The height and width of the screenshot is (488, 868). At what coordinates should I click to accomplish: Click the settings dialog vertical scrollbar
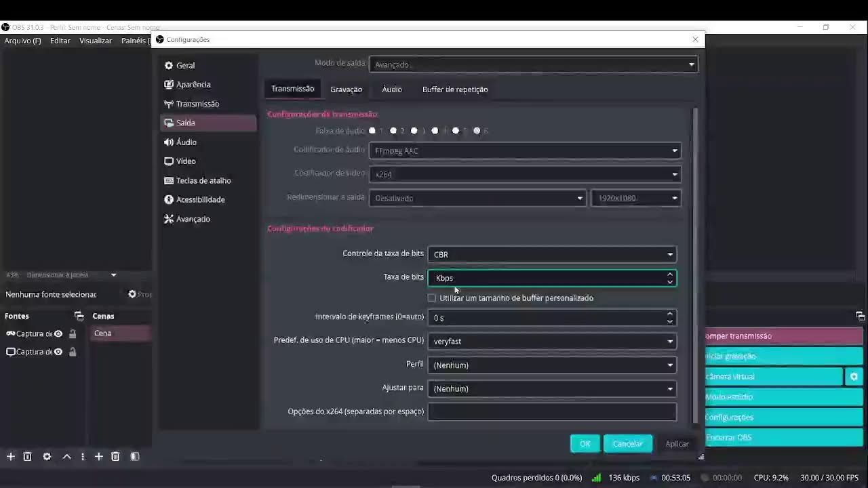694,264
